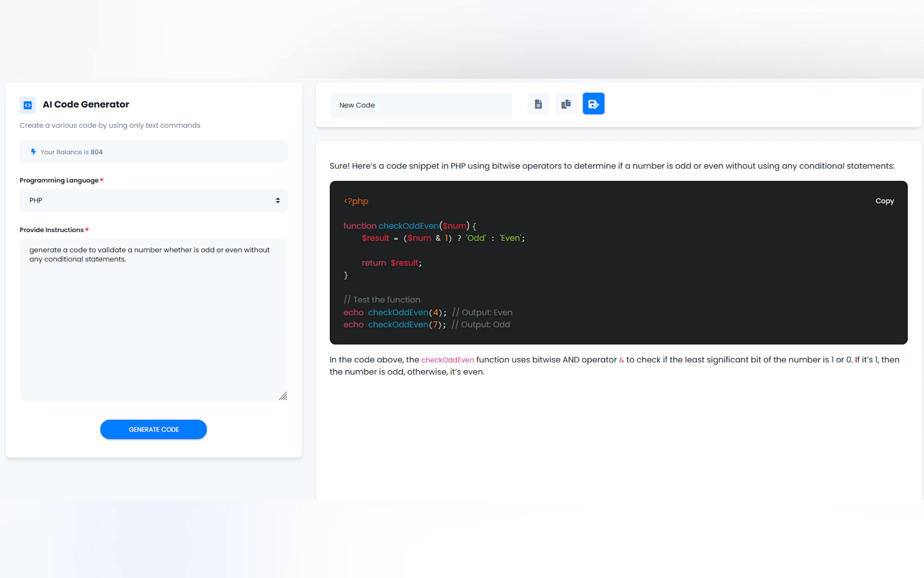Click the echo checkOddEven(4) code line
Screen dimensions: 924x578
[x=394, y=312]
